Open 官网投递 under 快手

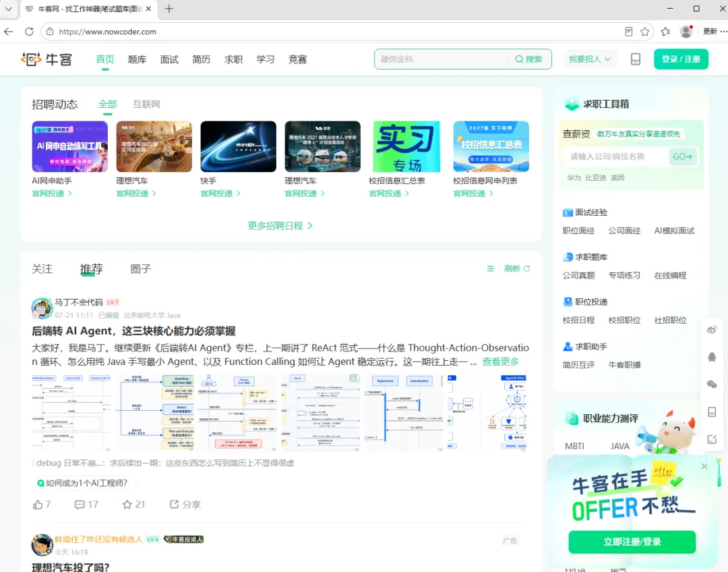pos(220,194)
